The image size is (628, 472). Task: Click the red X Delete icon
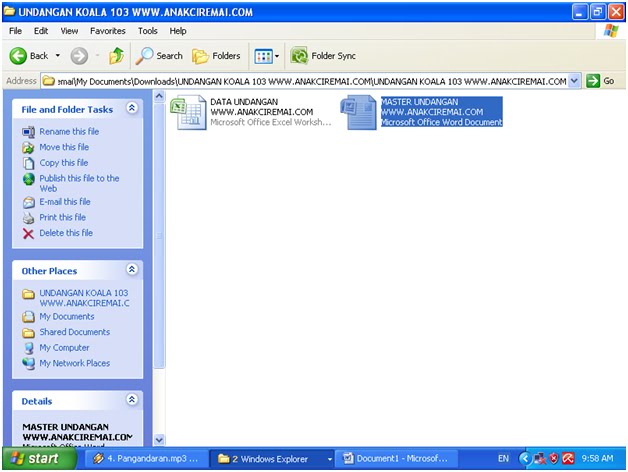(x=28, y=234)
